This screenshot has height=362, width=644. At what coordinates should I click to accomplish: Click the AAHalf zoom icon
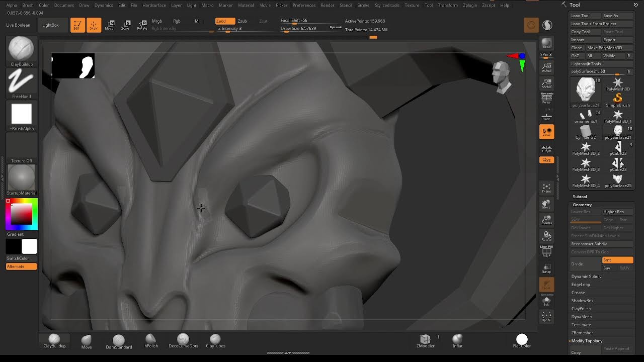(546, 83)
